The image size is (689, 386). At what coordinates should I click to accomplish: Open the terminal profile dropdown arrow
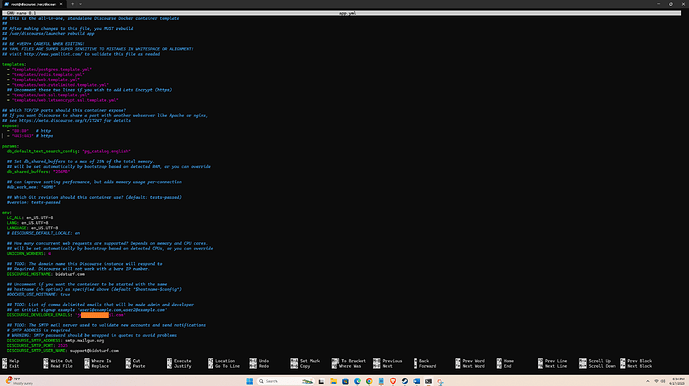tap(80, 4)
